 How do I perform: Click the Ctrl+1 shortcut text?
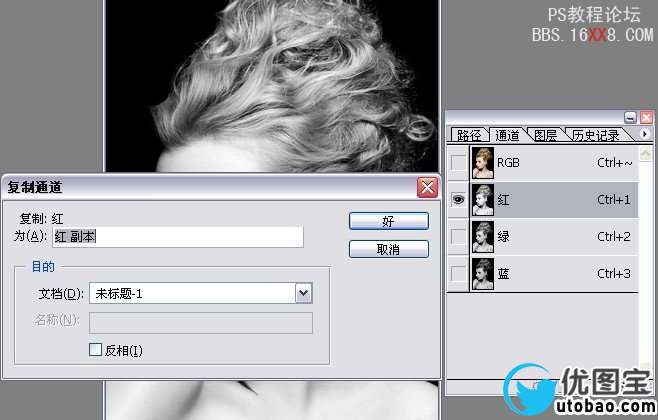[614, 200]
